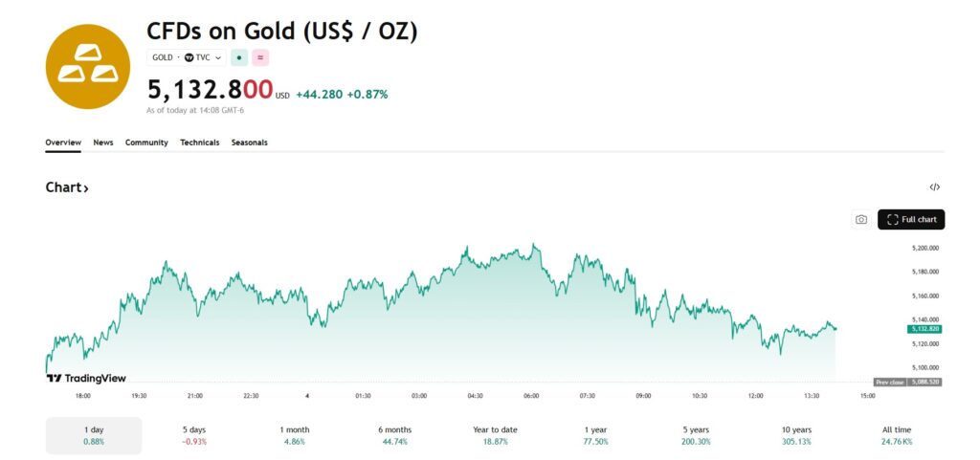Open the GOLD TVC symbol dropdown

(x=187, y=57)
